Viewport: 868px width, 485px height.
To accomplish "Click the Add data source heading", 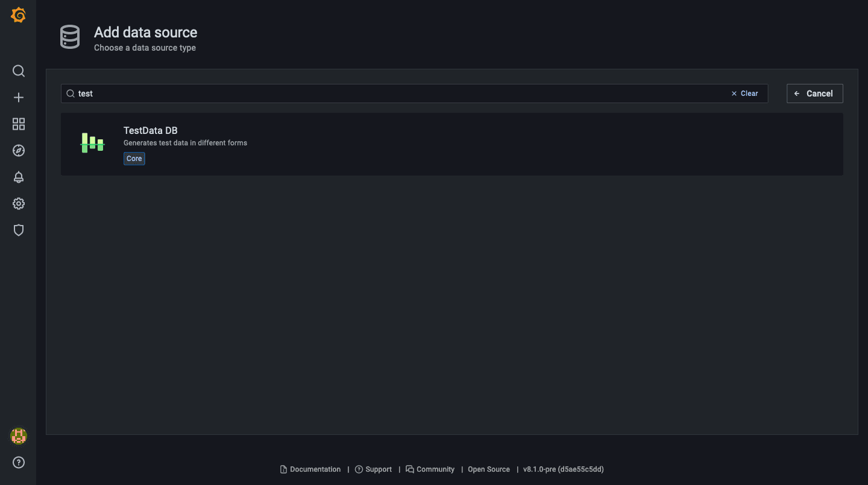I will [146, 33].
